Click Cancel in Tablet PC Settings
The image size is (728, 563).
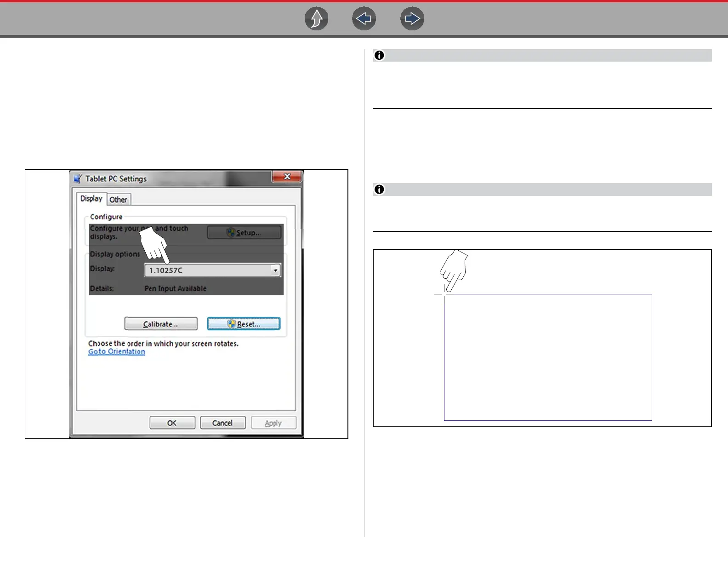(x=223, y=423)
